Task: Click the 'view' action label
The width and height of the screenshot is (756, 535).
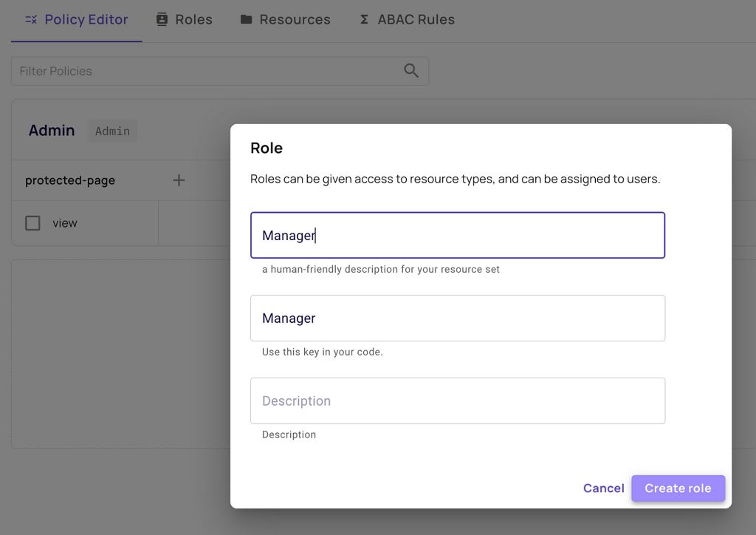Action: 65,223
